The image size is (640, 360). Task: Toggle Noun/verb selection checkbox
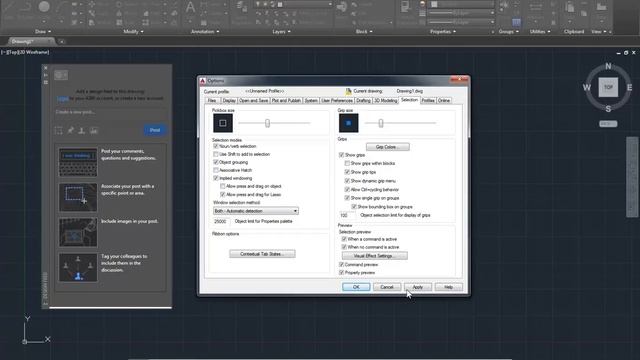[x=216, y=146]
